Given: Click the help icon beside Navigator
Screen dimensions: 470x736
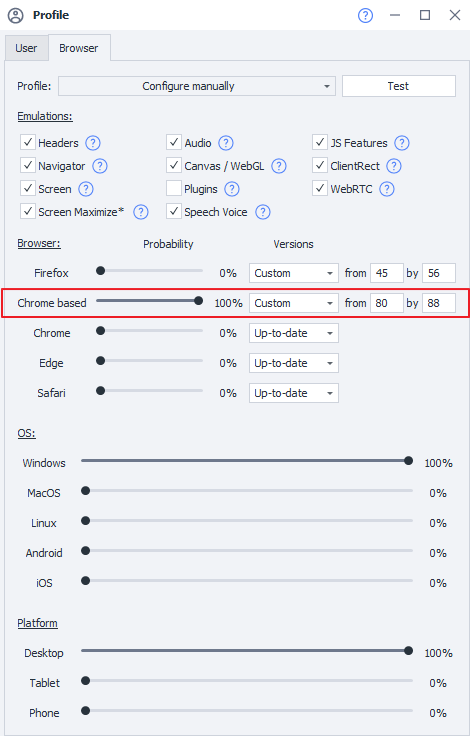Looking at the screenshot, I should [100, 166].
